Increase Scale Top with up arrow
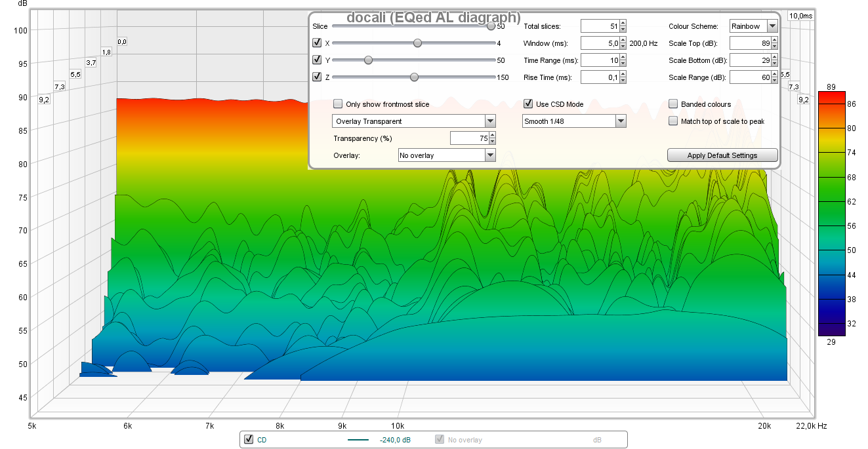Viewport: 868px width, 449px height. pyautogui.click(x=775, y=40)
